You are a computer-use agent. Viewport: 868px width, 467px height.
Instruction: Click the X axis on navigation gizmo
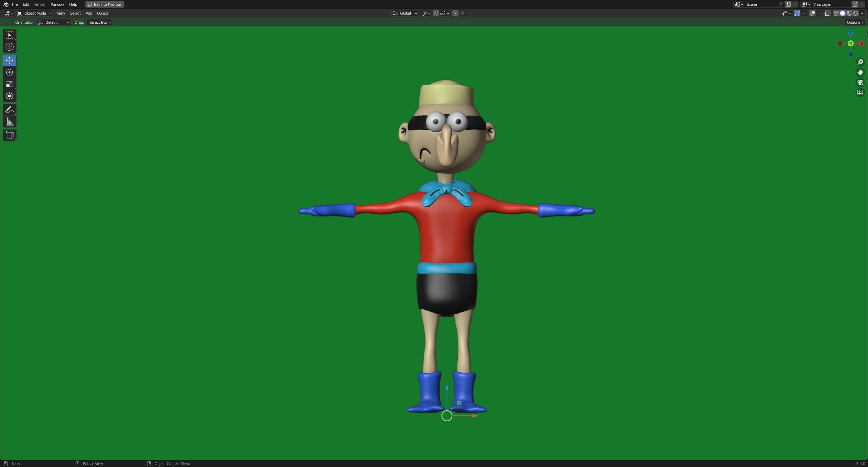[x=861, y=43]
